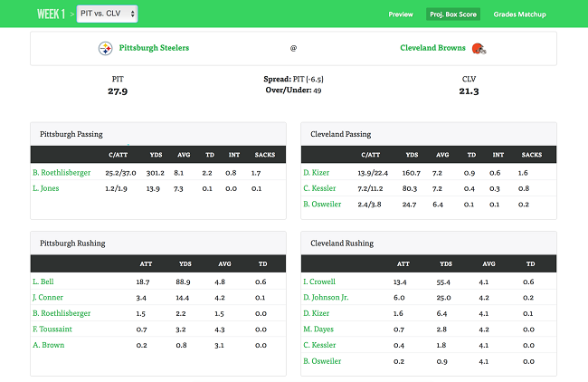
Task: Open the Cleveland Browns team link
Action: 432,48
